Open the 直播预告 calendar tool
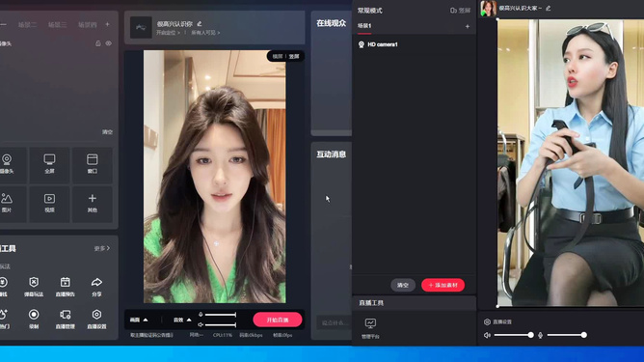Image resolution: width=644 pixels, height=362 pixels. (x=65, y=287)
